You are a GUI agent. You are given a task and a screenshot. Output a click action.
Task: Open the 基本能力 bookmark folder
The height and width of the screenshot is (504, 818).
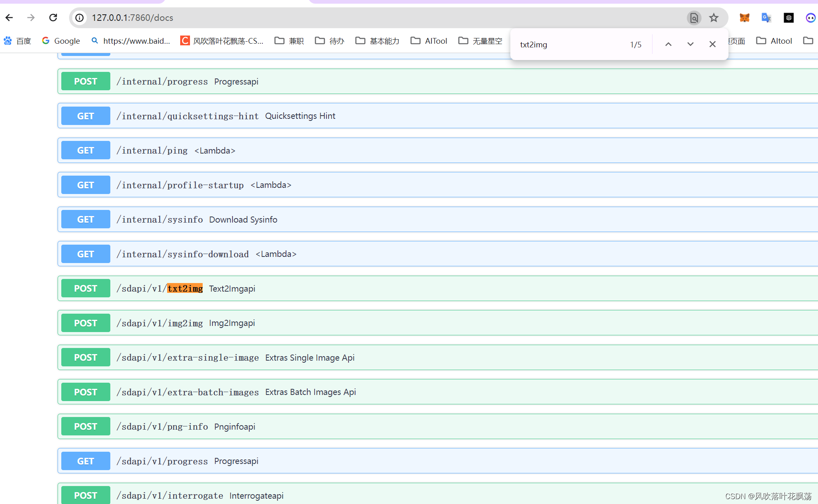pyautogui.click(x=377, y=41)
